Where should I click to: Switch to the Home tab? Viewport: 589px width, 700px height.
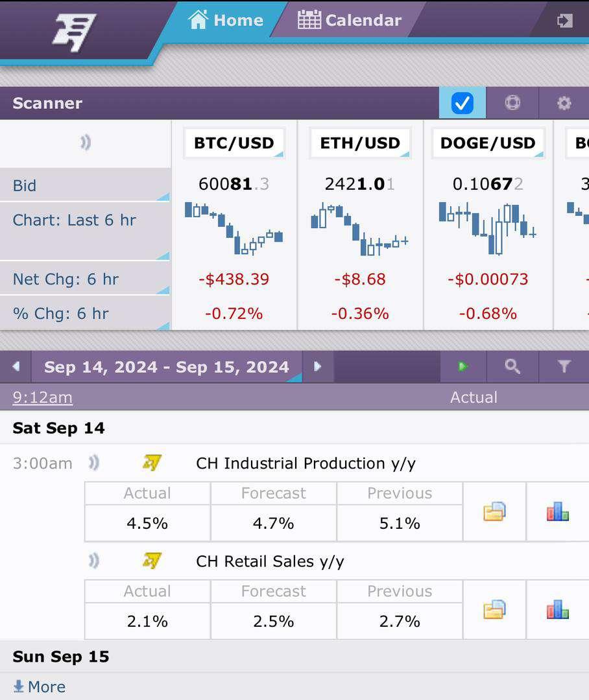(x=226, y=20)
